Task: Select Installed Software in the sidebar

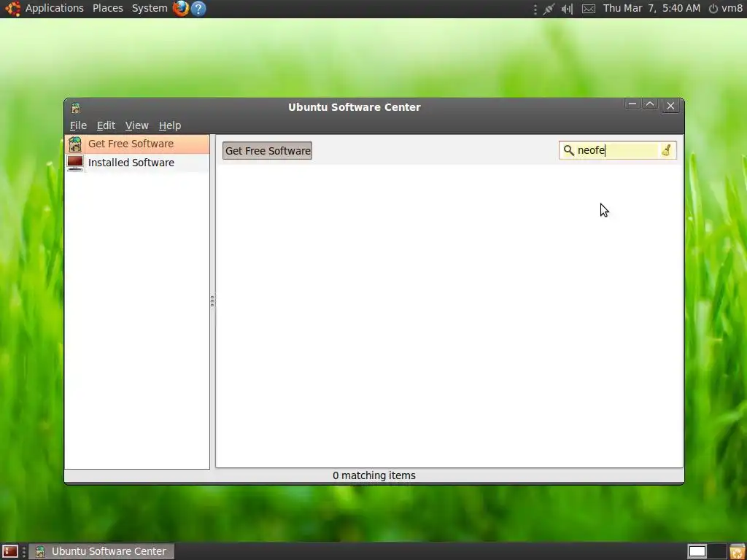Action: (136, 163)
